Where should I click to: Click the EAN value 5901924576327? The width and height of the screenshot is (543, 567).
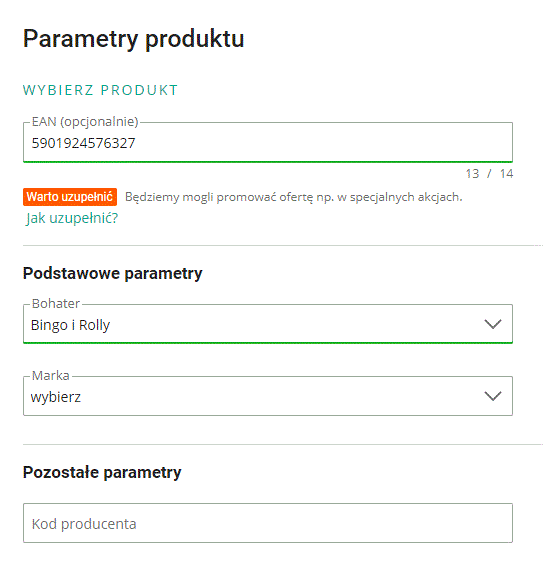(84, 143)
